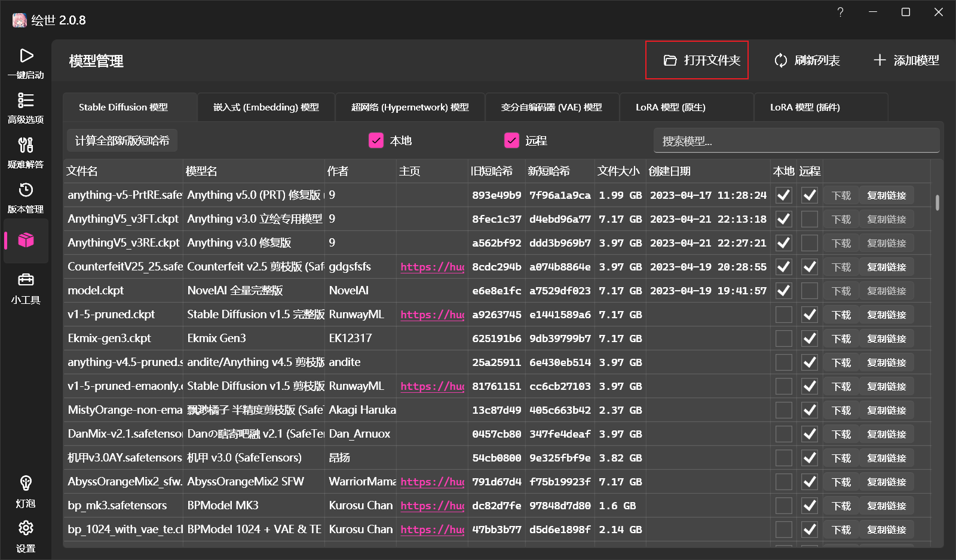
Task: Open the Troubleshooting (疑难解答) tools icon
Action: 26,145
